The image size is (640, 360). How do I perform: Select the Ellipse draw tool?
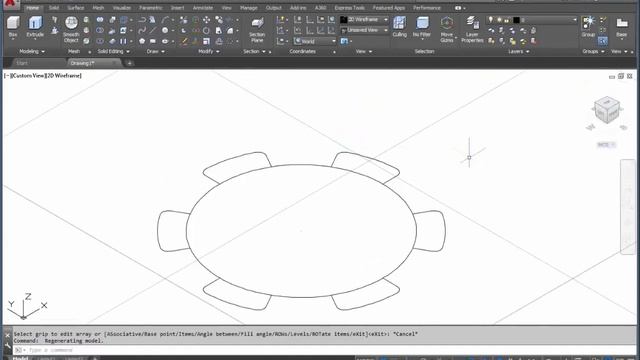[x=164, y=41]
